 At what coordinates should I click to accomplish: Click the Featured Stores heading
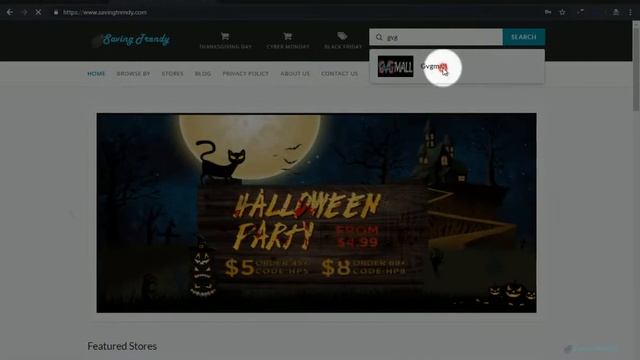click(x=122, y=346)
